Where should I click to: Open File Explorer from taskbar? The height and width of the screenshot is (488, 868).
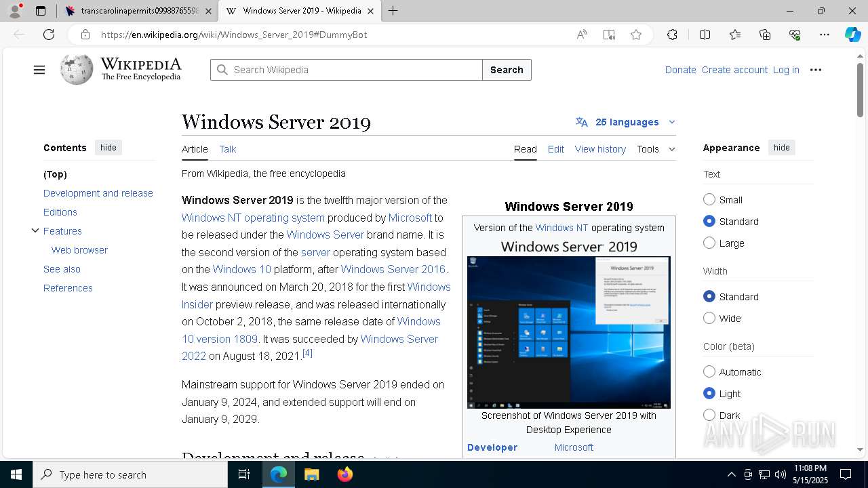coord(311,474)
